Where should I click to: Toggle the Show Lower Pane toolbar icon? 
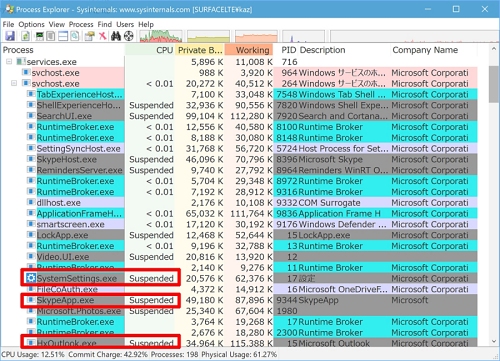(x=63, y=36)
